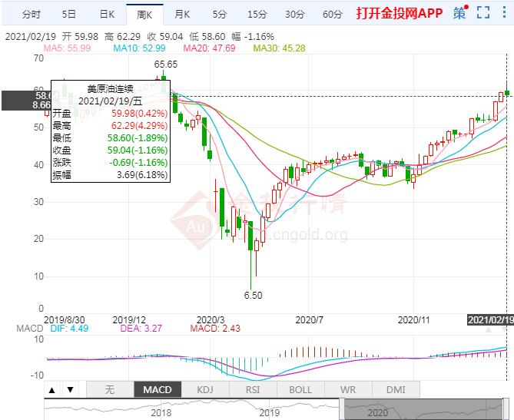The image size is (514, 420).
Task: Select the 5日 chart period
Action: click(x=69, y=14)
